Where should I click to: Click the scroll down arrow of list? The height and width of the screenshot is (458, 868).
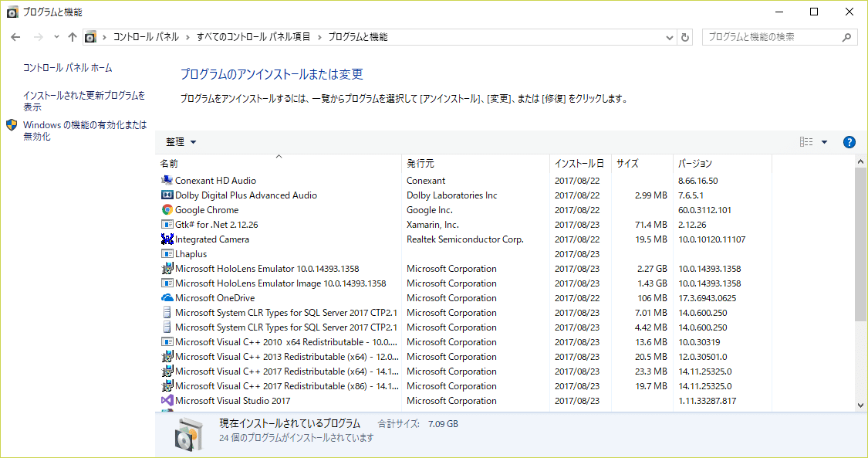(x=860, y=405)
